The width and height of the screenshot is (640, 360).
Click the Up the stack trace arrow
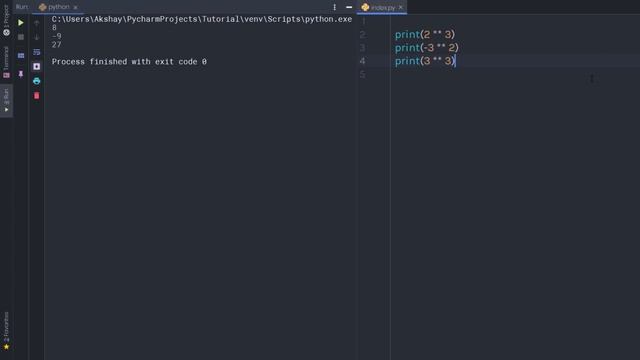[x=37, y=23]
